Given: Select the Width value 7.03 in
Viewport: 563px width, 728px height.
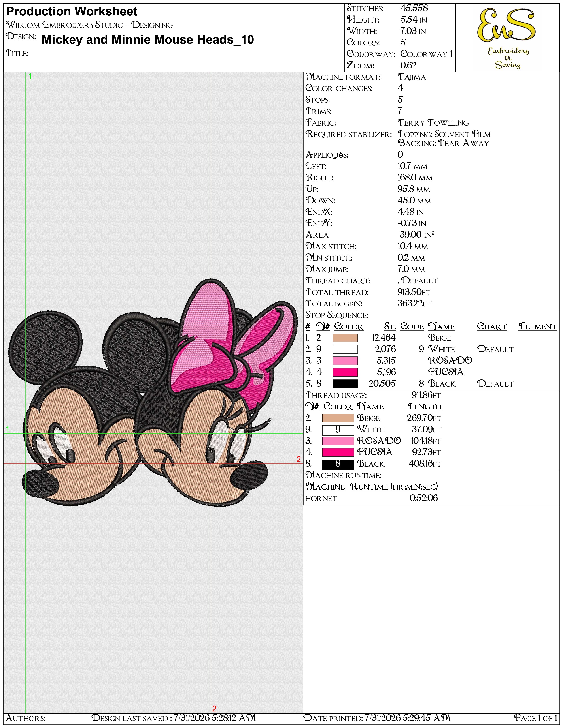Looking at the screenshot, I should (413, 31).
